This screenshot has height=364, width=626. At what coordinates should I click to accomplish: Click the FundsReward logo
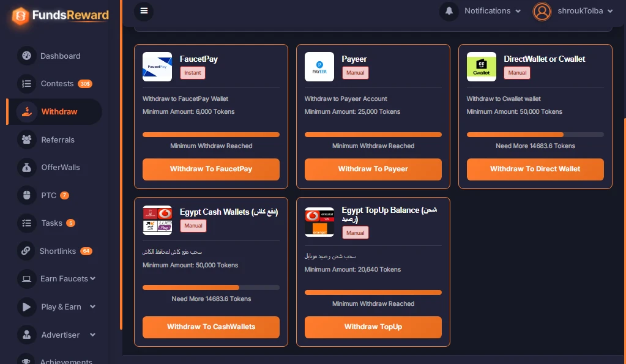[60, 15]
